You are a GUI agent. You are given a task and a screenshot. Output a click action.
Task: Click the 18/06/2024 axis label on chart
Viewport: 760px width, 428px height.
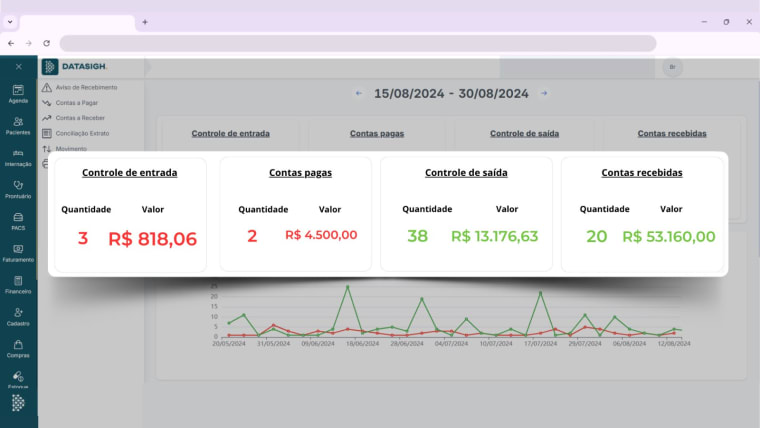pyautogui.click(x=362, y=344)
